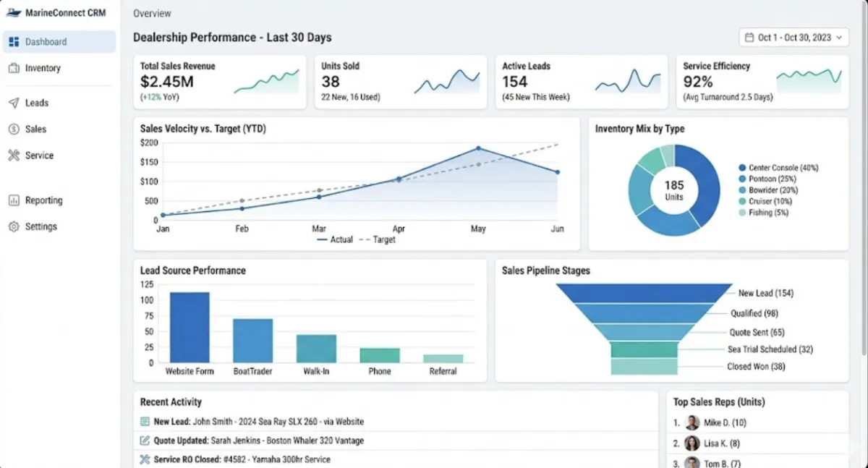Click the Jun actual data point
868x468 pixels.
[x=557, y=172]
